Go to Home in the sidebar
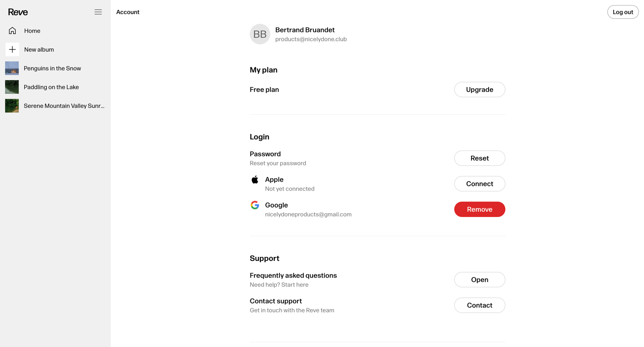The image size is (644, 347). [x=55, y=31]
